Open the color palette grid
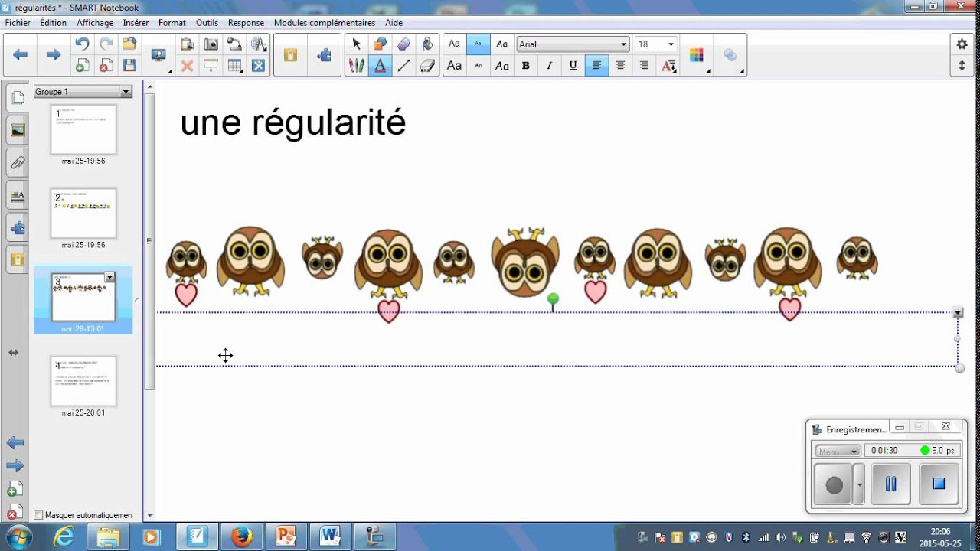This screenshot has height=551, width=980. [x=696, y=55]
